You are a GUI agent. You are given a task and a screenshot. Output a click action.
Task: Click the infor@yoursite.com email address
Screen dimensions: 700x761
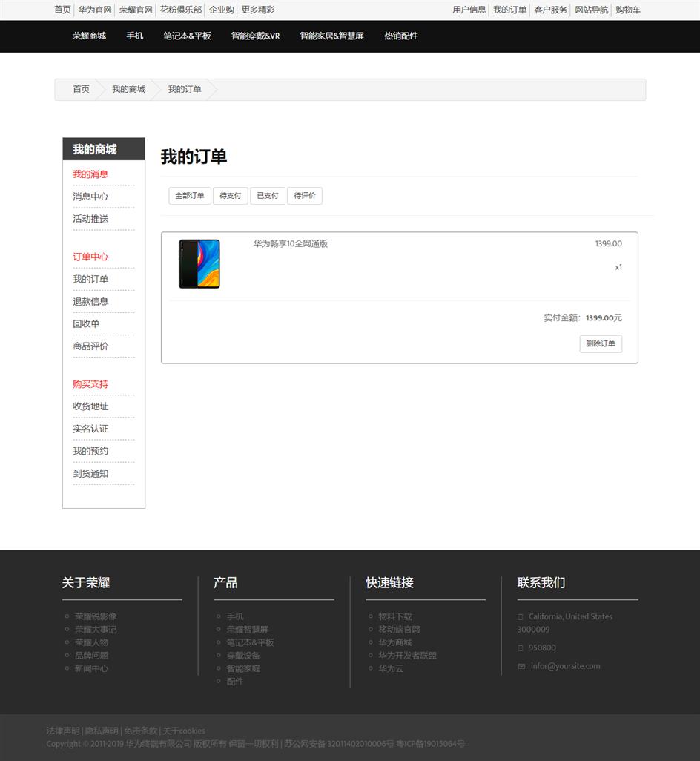pyautogui.click(x=566, y=666)
